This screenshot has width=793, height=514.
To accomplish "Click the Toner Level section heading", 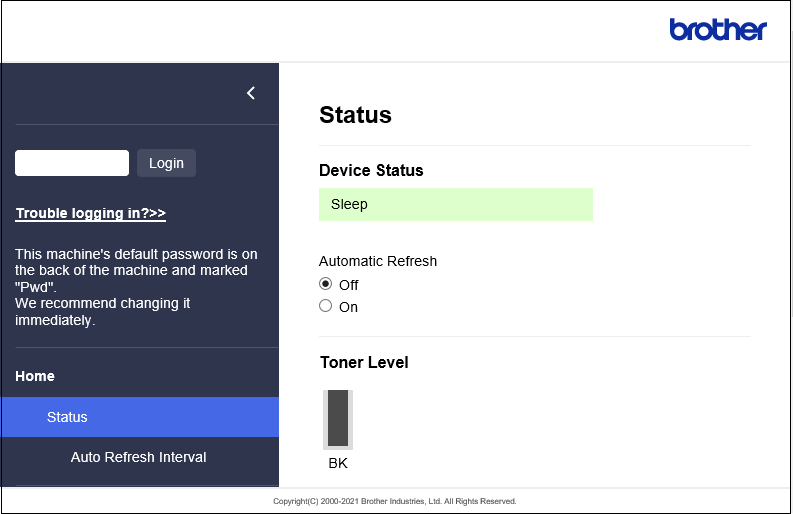I will click(364, 362).
